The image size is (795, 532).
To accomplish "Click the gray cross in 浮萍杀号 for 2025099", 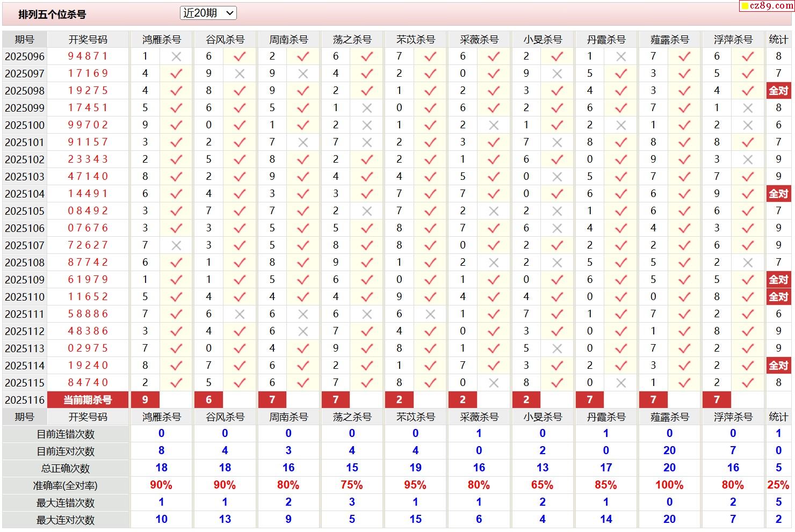I will (x=748, y=108).
